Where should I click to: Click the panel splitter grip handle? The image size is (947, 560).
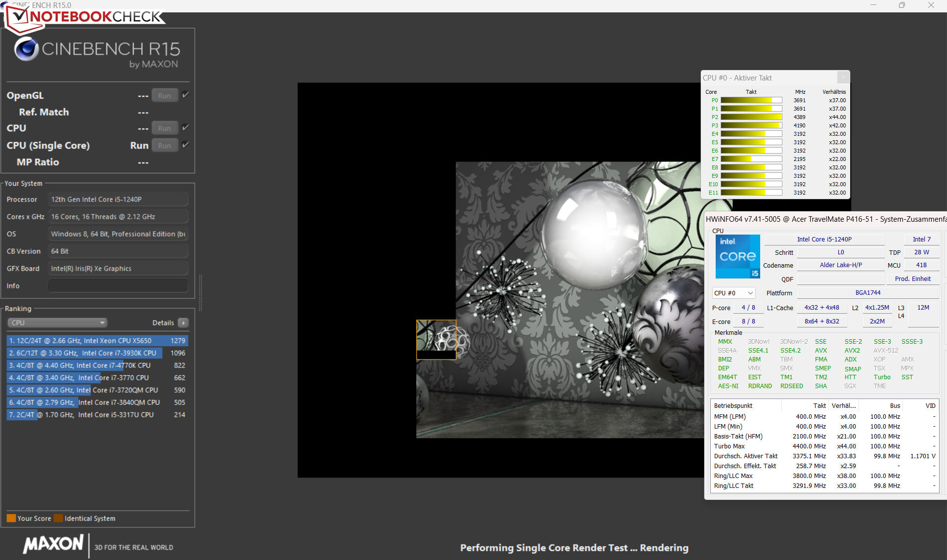click(x=200, y=292)
